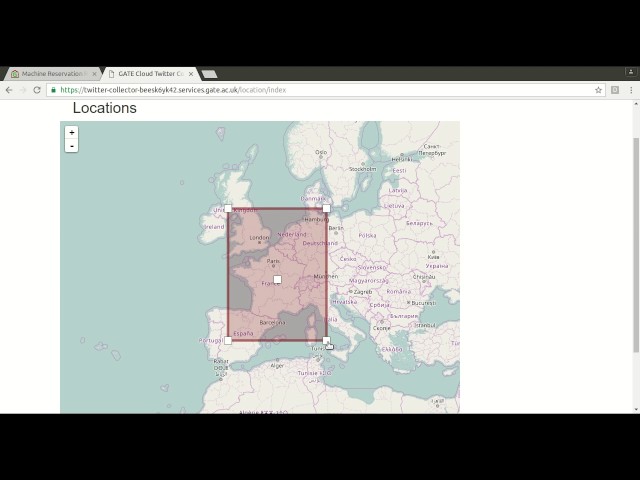Click the Stockholm label on the map
This screenshot has width=640, height=480.
pos(362,169)
